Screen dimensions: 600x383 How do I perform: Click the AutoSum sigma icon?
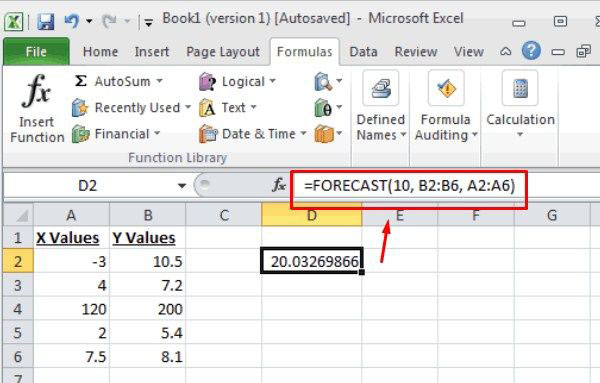pos(80,81)
